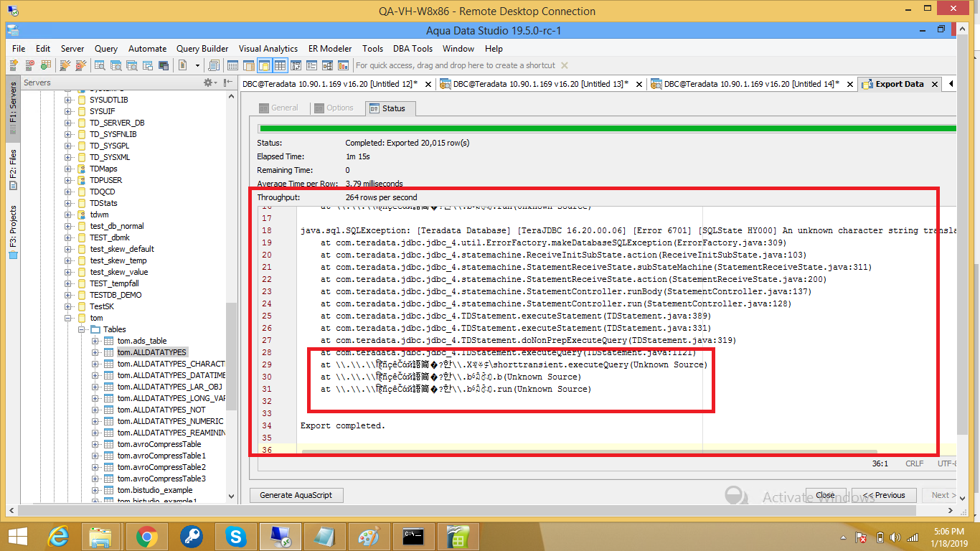Open Internet Explorer from the taskbar
The height and width of the screenshot is (551, 980).
point(57,536)
